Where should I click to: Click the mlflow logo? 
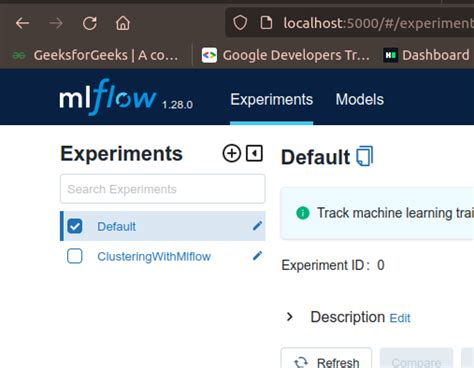click(x=108, y=97)
